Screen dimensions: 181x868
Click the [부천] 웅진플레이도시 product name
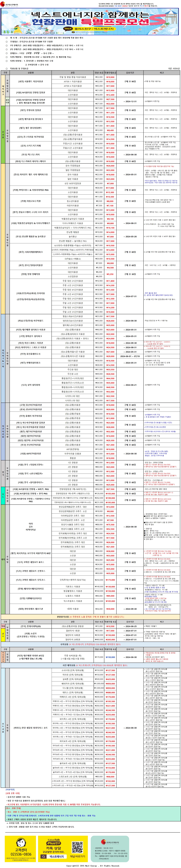click(31, 354)
